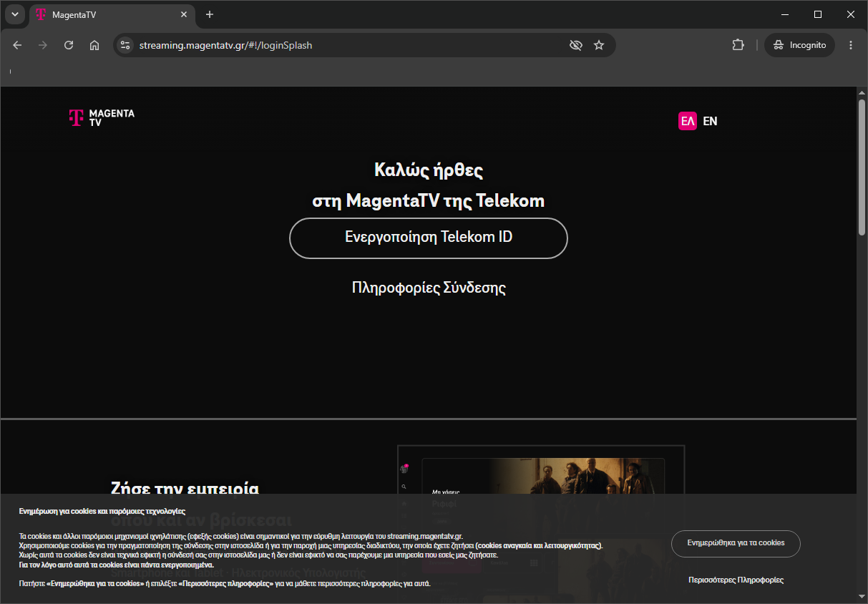Viewport: 868px width, 604px height.
Task: Open the tab search dropdown arrow
Action: coord(14,14)
